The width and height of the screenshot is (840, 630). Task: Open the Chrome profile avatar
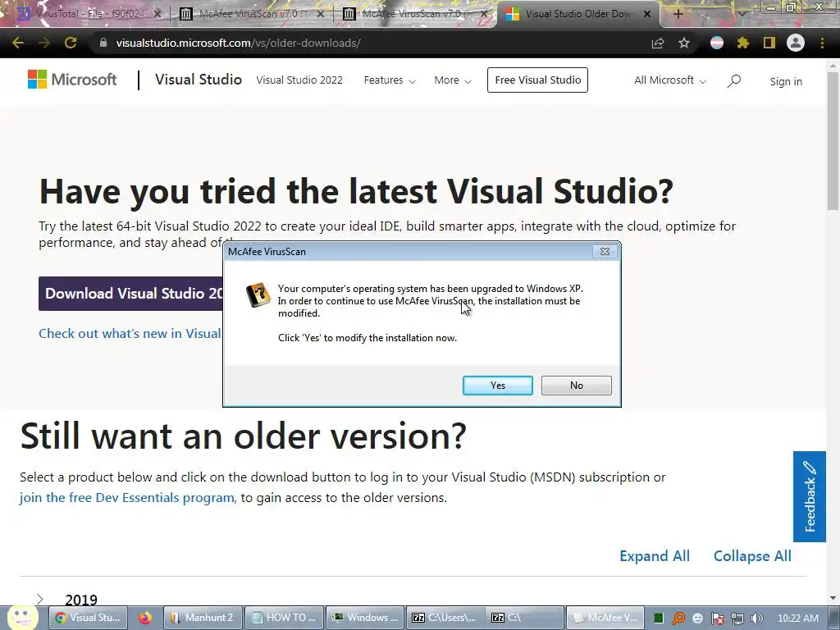(796, 43)
